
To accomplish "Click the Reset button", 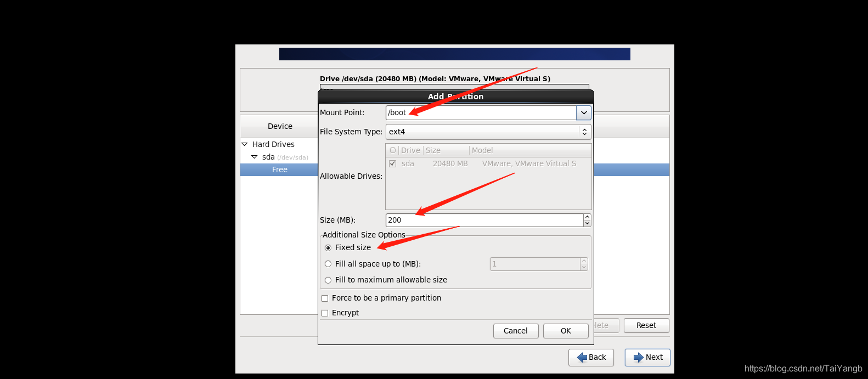I will (x=646, y=325).
